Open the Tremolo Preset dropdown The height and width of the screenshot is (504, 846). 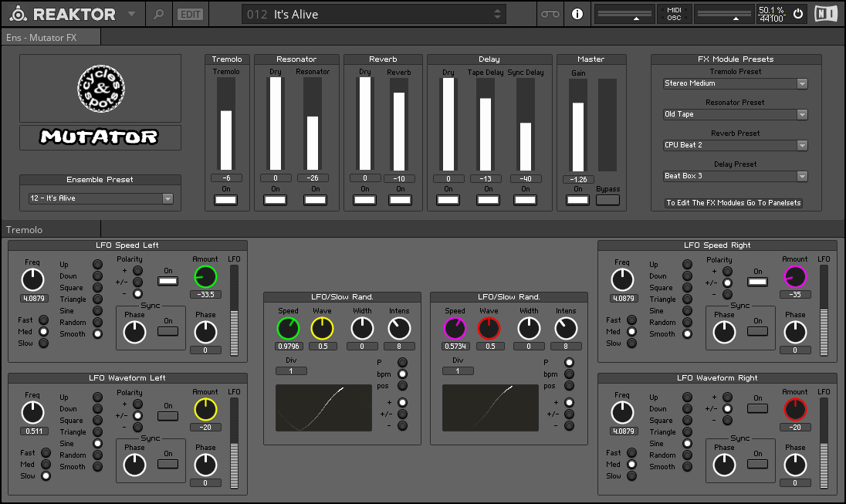coord(735,83)
